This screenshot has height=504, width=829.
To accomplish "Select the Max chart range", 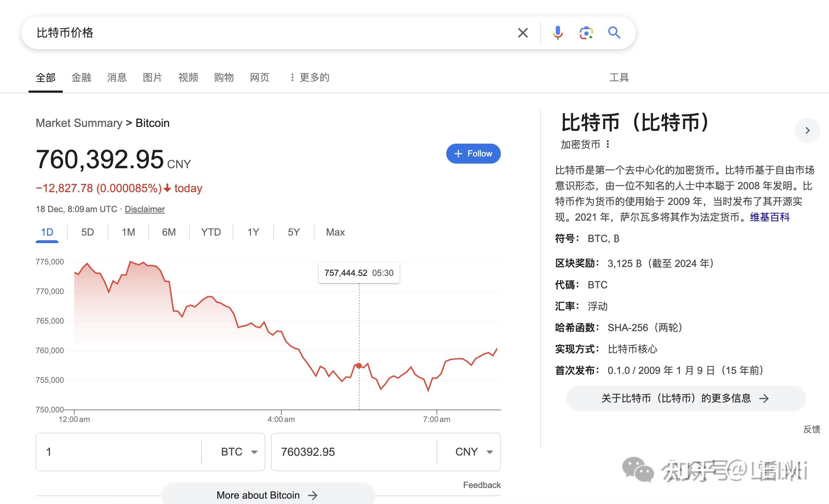I will (335, 232).
